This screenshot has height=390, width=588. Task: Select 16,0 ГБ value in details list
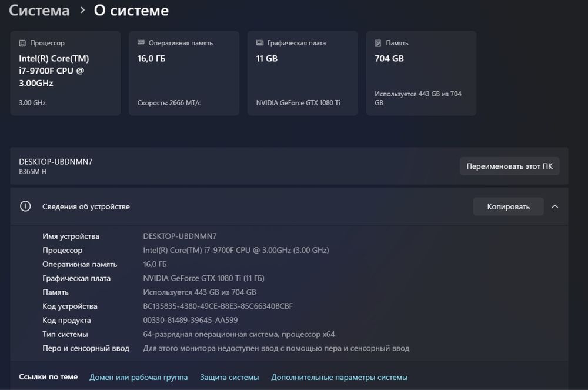tap(155, 264)
